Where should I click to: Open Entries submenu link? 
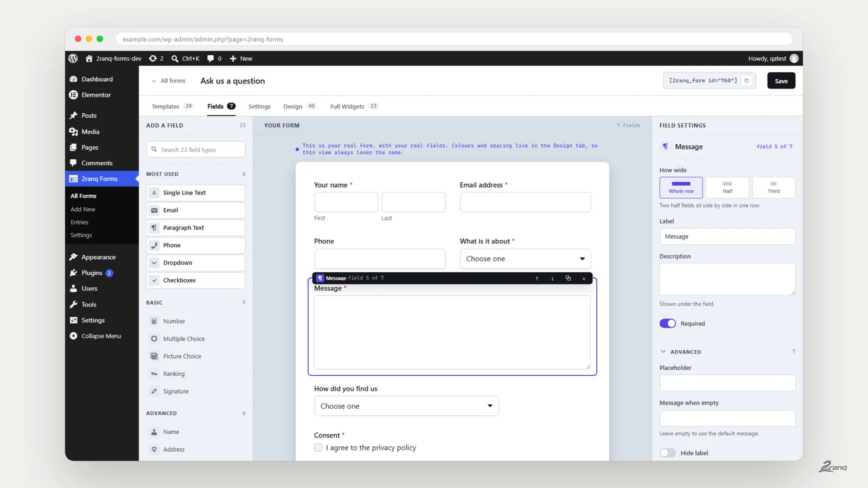(x=79, y=222)
